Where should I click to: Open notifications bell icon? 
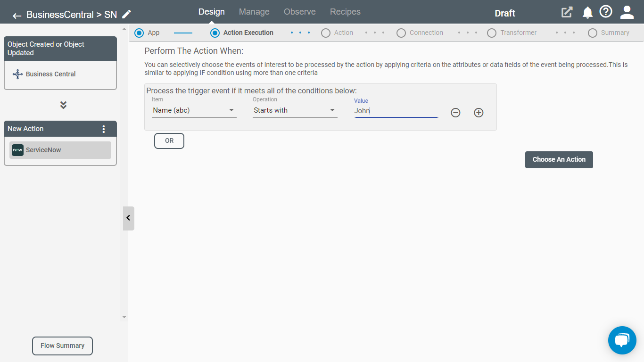coord(587,13)
